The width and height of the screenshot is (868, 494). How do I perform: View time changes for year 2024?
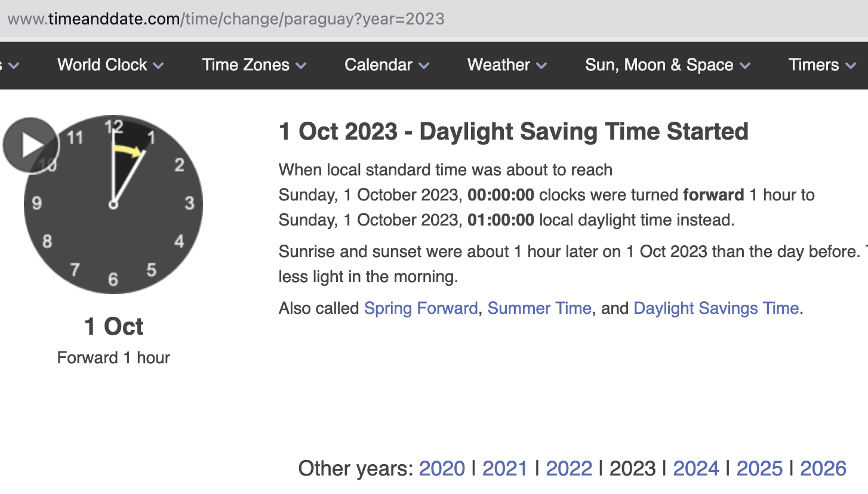[x=696, y=468]
